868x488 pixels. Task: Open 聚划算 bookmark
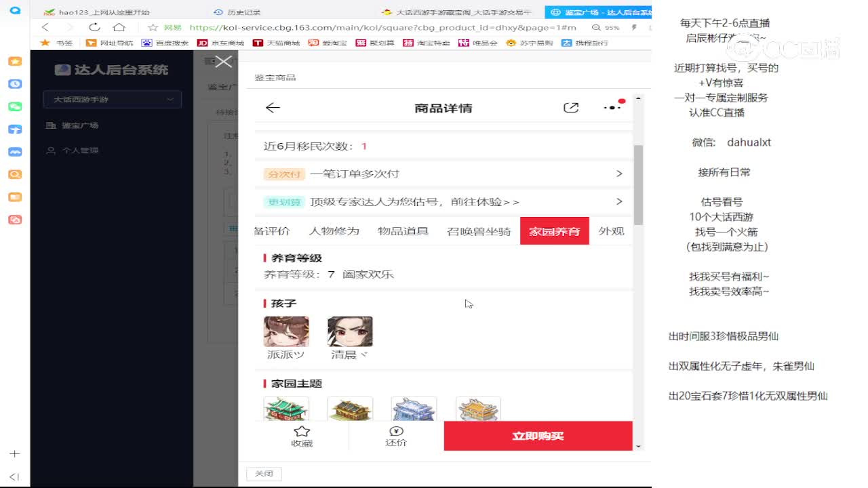click(x=375, y=43)
